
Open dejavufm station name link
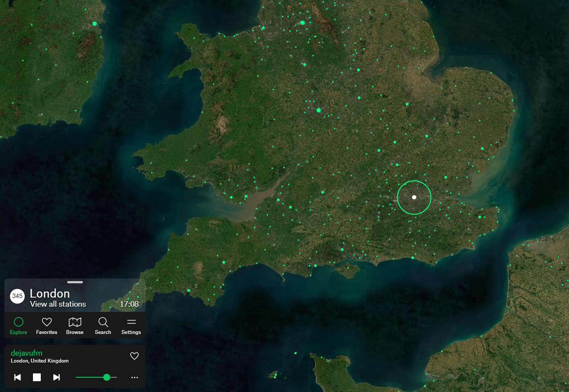pyautogui.click(x=26, y=353)
